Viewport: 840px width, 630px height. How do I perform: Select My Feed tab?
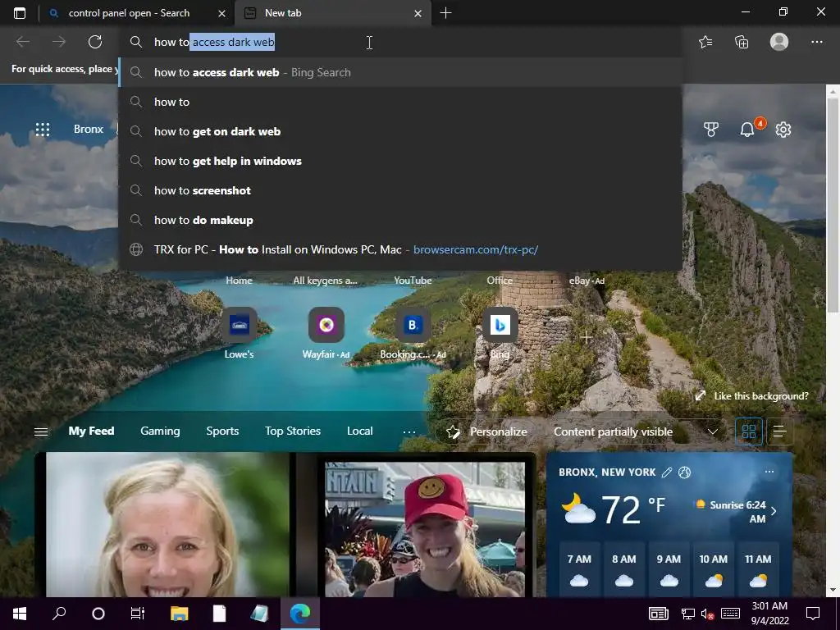pos(91,431)
